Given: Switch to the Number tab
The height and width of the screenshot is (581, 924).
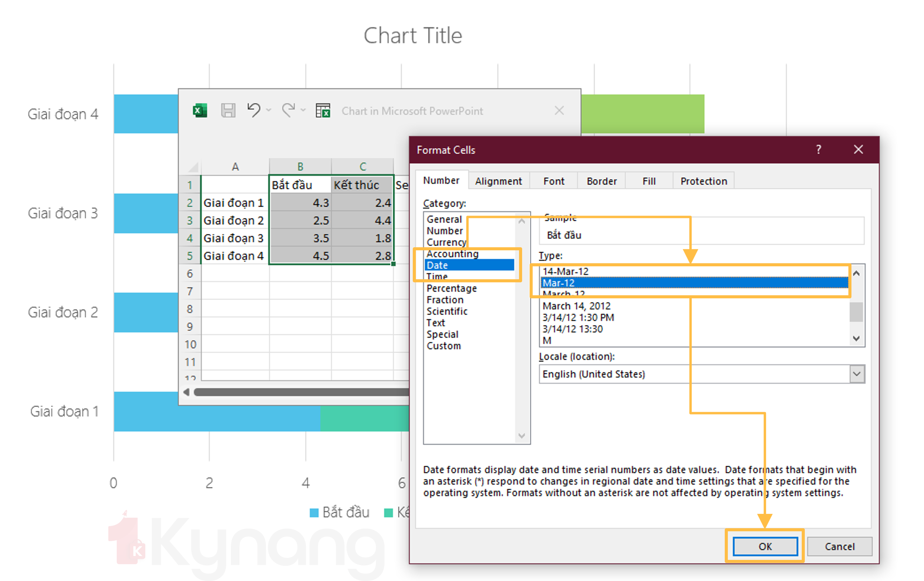Looking at the screenshot, I should [x=441, y=180].
